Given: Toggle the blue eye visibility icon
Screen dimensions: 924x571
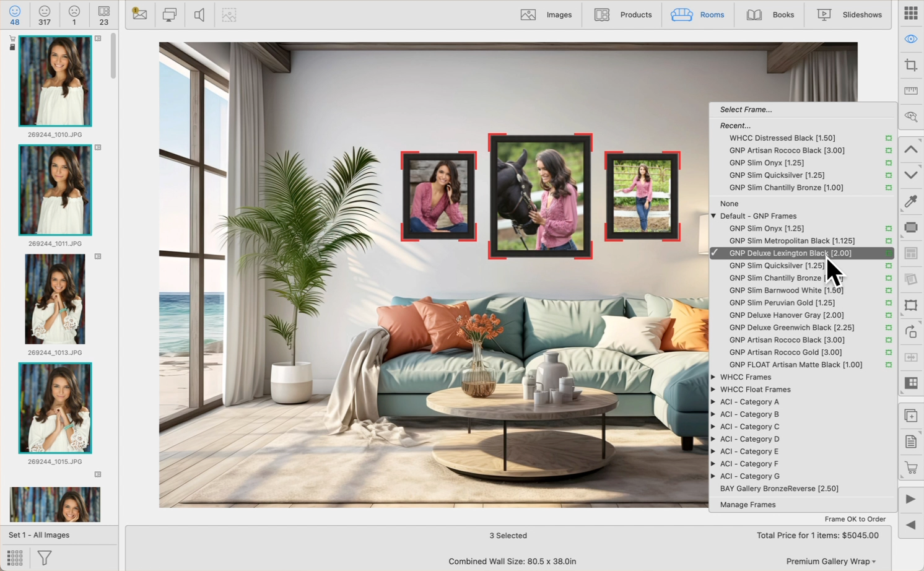Looking at the screenshot, I should coord(910,39).
